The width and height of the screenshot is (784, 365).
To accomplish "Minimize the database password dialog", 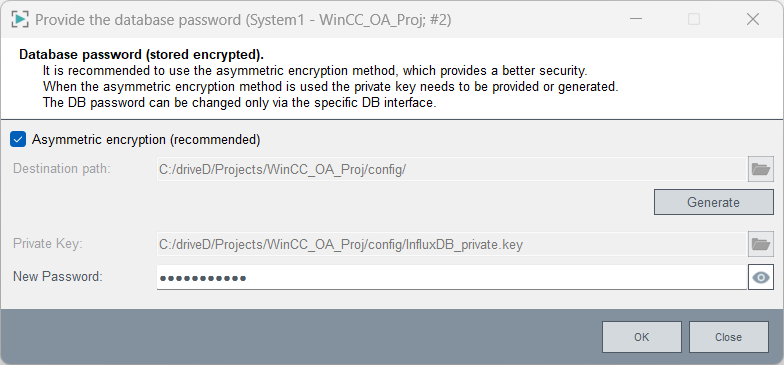I will pyautogui.click(x=636, y=20).
